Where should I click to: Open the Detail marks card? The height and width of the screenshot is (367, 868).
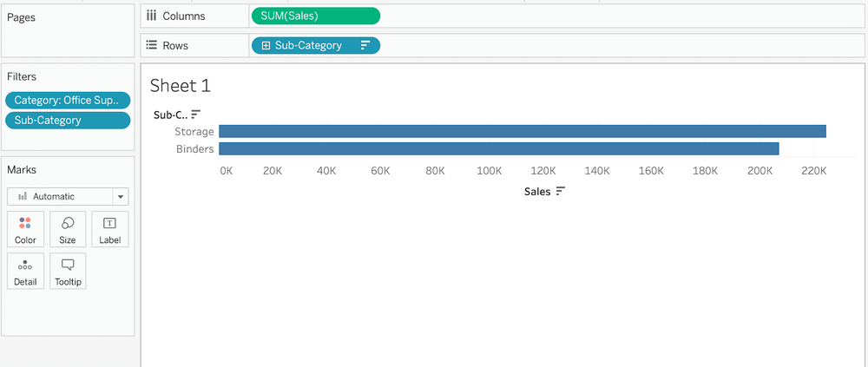click(x=25, y=272)
